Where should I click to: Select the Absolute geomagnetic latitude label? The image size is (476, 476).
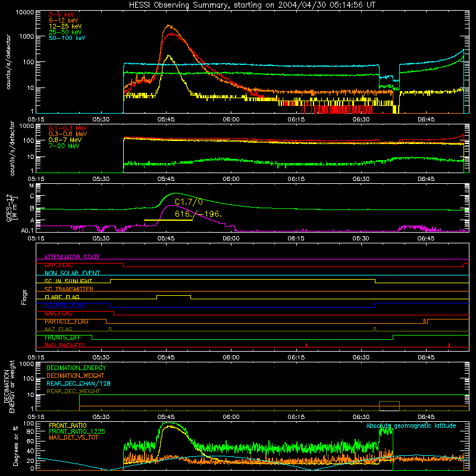pos(411,426)
